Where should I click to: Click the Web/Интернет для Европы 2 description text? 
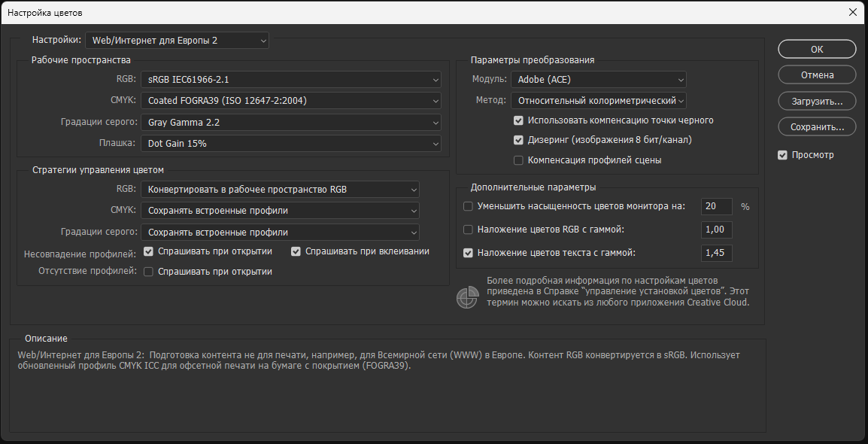click(378, 360)
